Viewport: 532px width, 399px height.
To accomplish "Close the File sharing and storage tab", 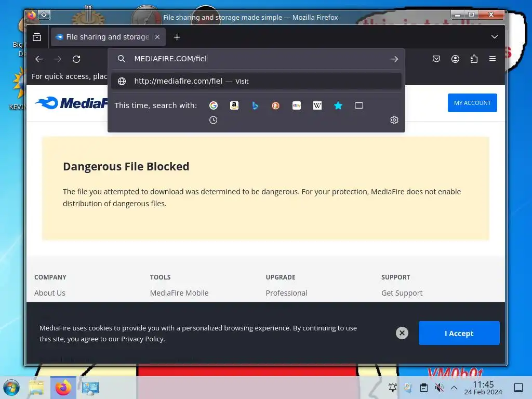I will point(157,37).
